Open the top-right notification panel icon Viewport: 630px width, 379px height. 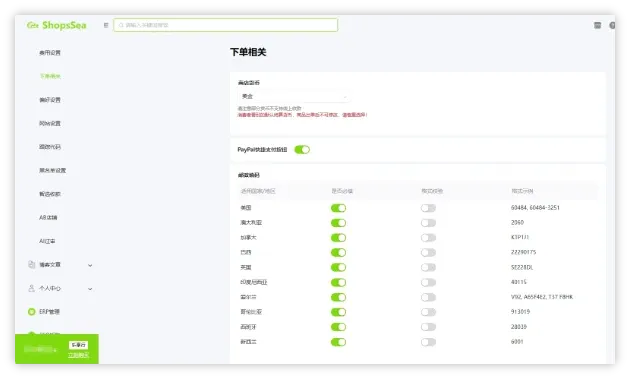pos(597,25)
